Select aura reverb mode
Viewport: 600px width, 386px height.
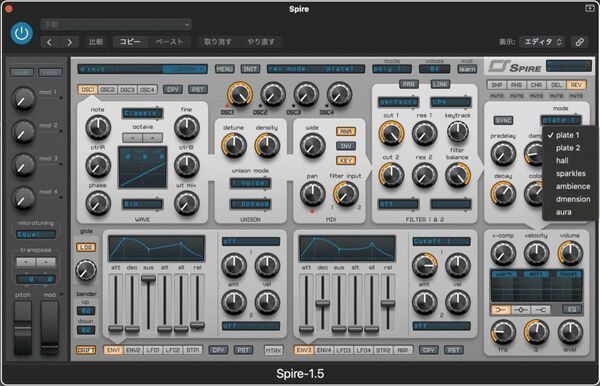[568, 212]
